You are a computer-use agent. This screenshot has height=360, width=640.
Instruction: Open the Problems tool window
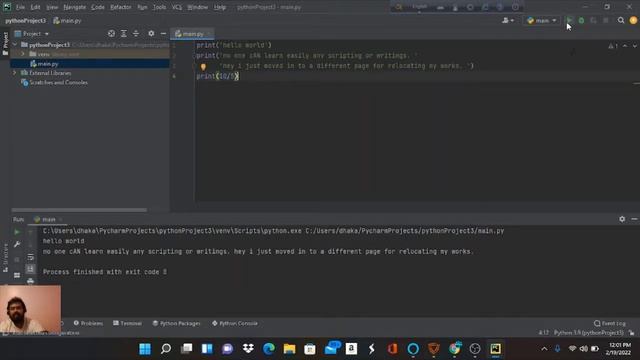click(x=88, y=323)
